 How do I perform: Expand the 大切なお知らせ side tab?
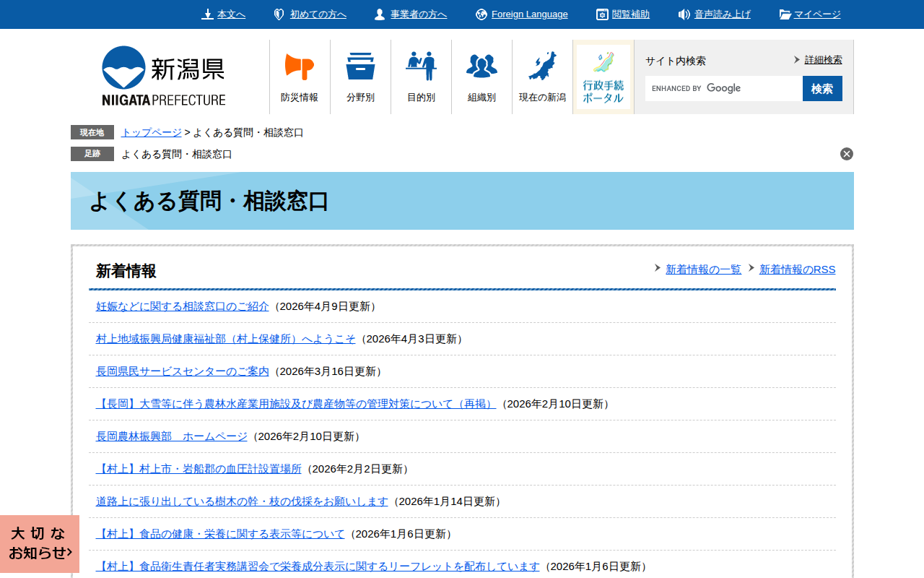[x=40, y=543]
